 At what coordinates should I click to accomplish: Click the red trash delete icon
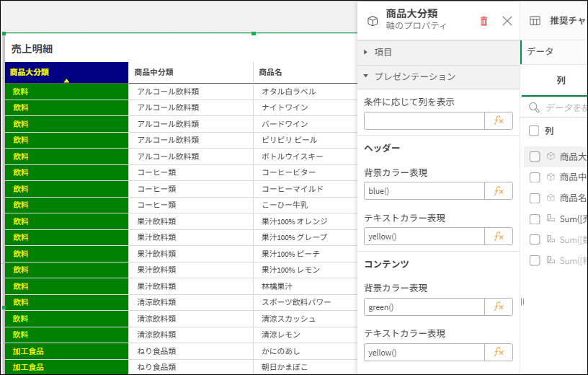tap(484, 21)
